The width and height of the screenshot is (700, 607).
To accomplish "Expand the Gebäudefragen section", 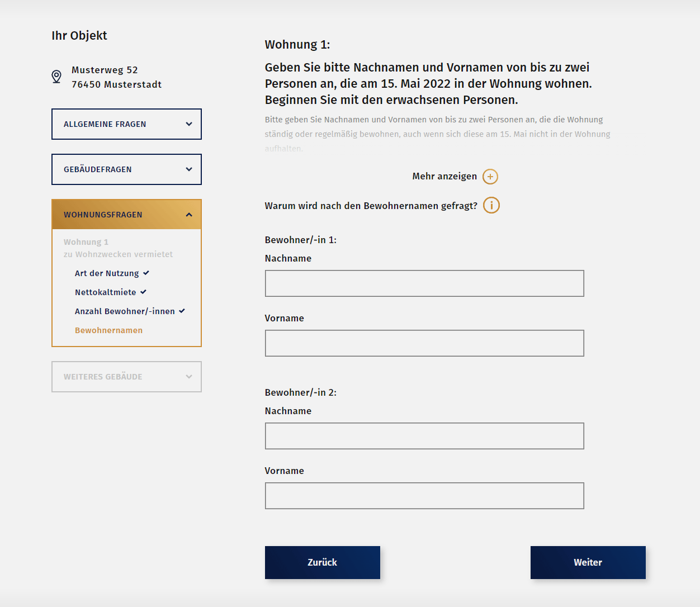I will [x=126, y=169].
